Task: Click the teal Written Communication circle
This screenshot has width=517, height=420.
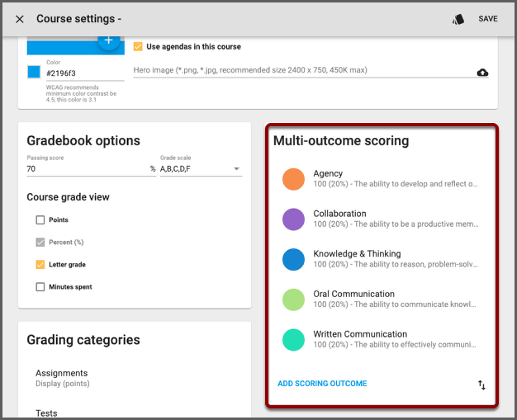Action: pyautogui.click(x=293, y=340)
